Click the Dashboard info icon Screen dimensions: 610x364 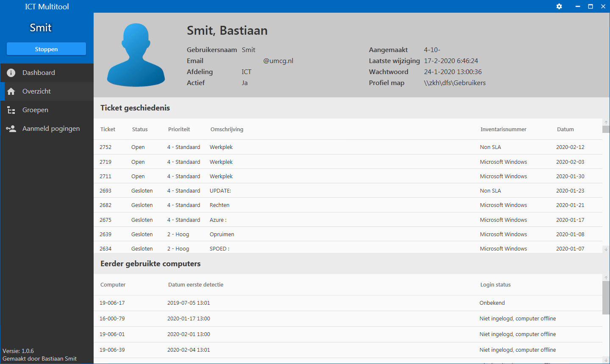coord(11,73)
